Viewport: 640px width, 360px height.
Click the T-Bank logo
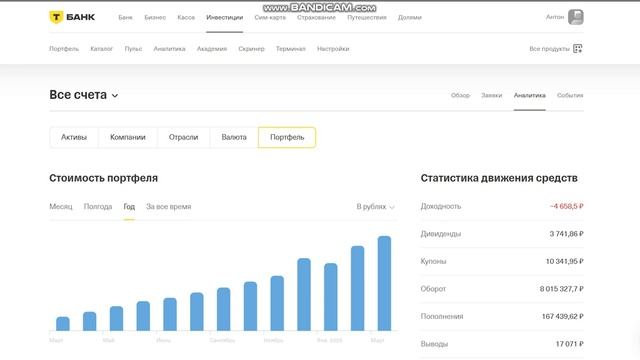click(x=72, y=17)
